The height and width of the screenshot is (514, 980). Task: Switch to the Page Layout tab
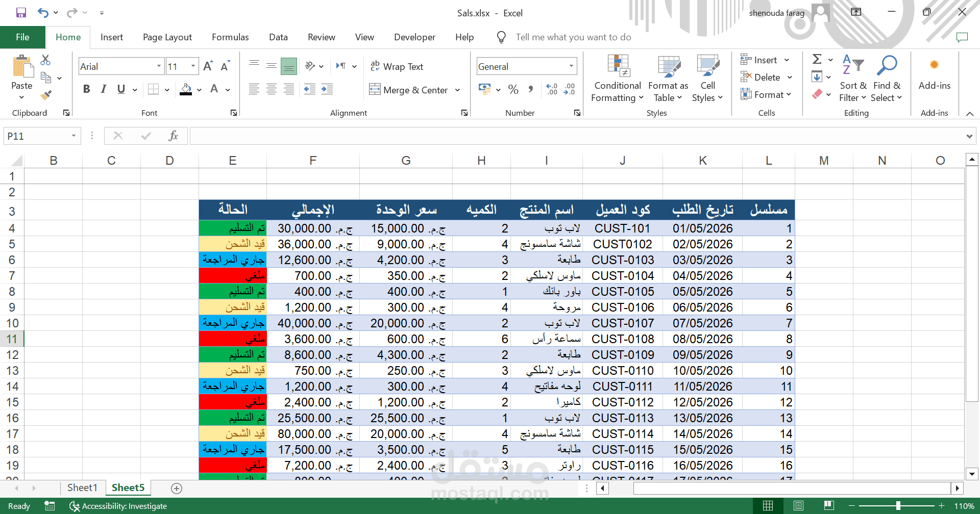coord(167,37)
